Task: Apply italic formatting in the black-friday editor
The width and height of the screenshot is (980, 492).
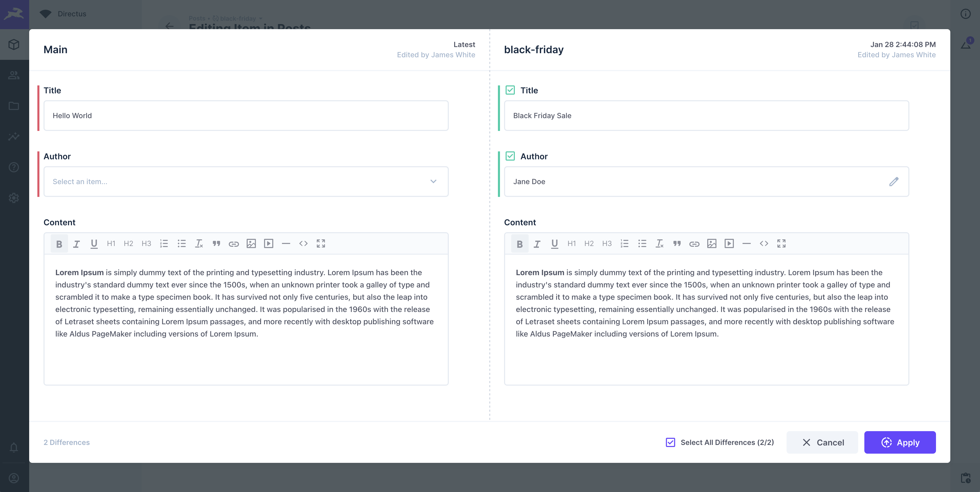Action: click(537, 243)
